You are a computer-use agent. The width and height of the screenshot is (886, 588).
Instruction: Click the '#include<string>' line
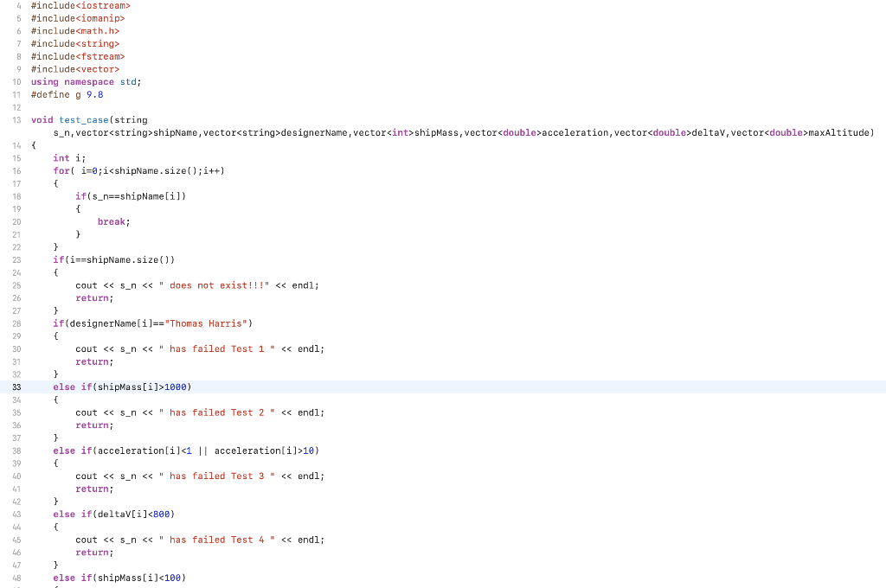[x=75, y=43]
